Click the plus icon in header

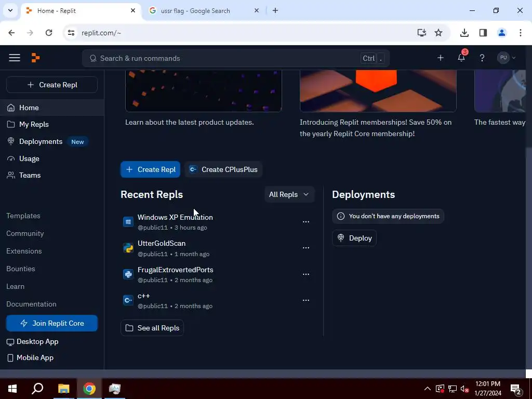pos(441,58)
